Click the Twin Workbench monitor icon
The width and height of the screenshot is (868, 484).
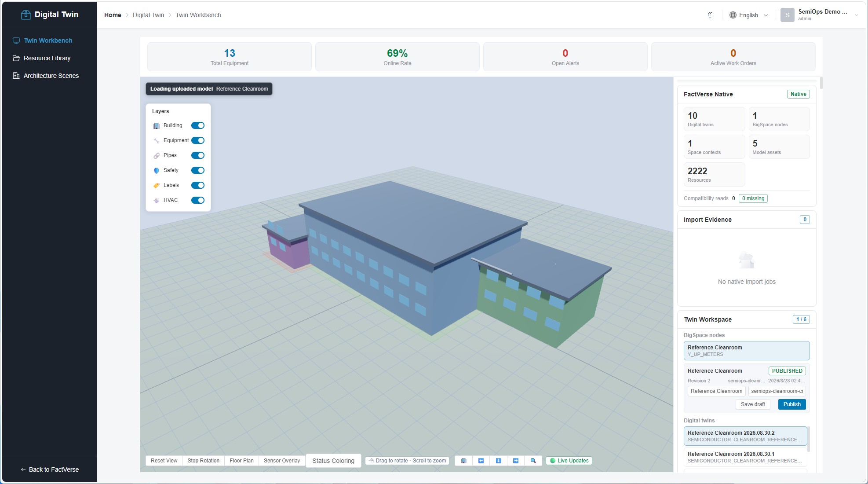[x=16, y=40]
